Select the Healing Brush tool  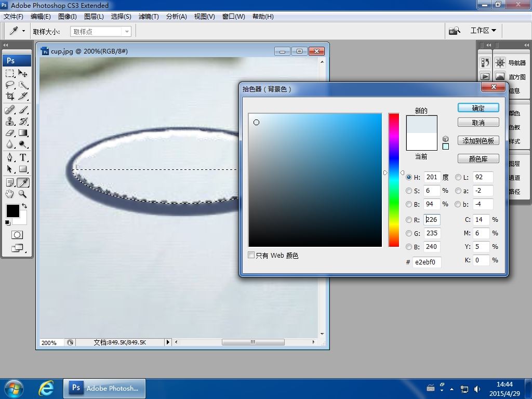tap(10, 110)
